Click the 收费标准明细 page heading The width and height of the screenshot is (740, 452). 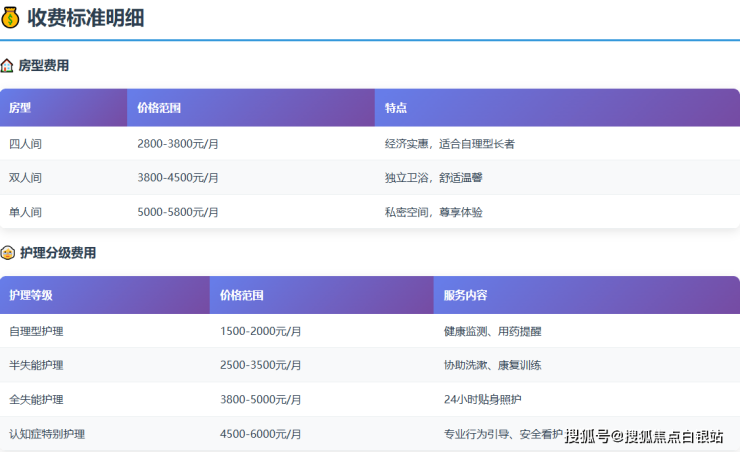tap(86, 17)
